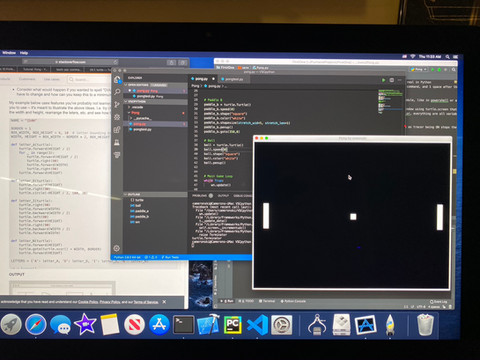Click the Wi-Fi icon in the menu bar

tap(413, 57)
